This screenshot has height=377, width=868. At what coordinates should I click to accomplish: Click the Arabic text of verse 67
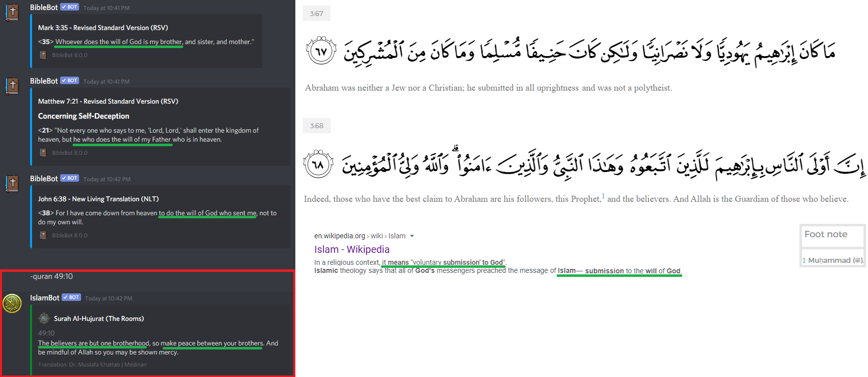589,52
